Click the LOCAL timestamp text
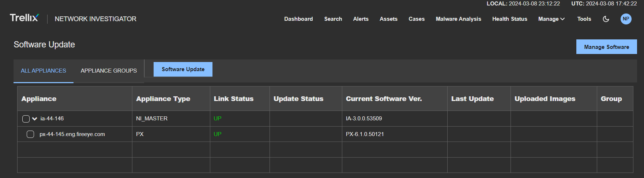644x178 pixels. click(x=523, y=4)
